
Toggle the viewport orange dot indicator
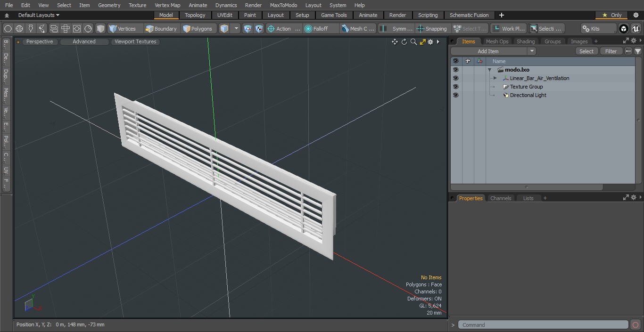coord(18,42)
